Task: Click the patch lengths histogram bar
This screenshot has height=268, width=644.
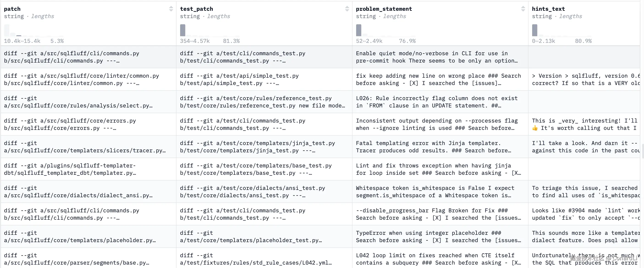Action: click(x=7, y=30)
